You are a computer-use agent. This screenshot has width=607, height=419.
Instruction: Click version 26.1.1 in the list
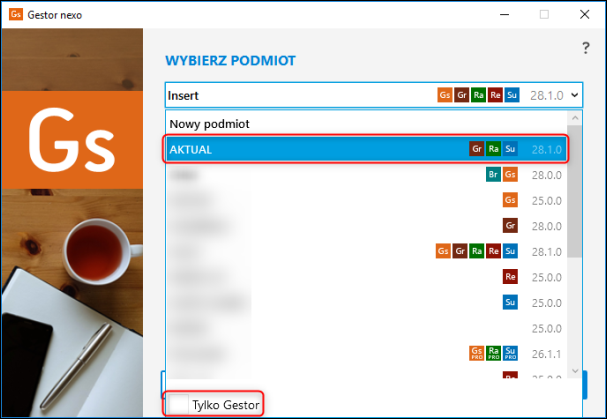[546, 354]
